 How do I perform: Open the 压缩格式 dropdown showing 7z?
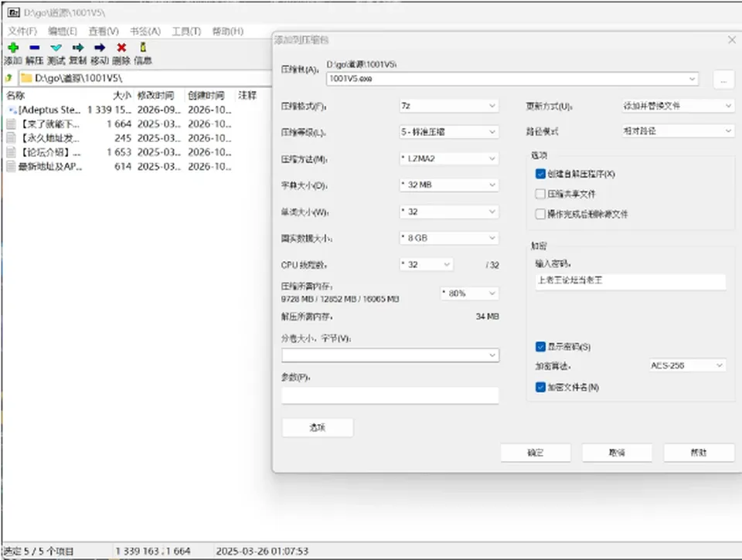tap(449, 106)
